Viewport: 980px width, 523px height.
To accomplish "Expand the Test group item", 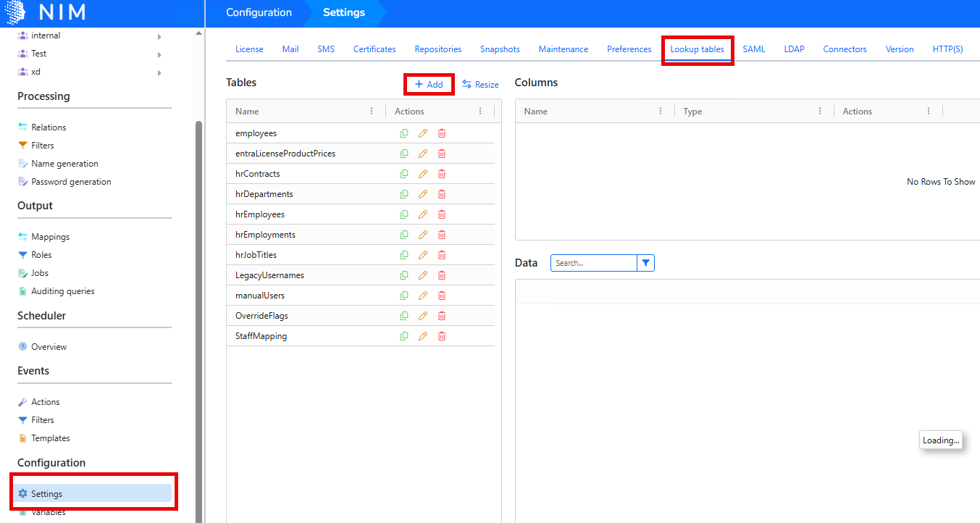I will 159,54.
